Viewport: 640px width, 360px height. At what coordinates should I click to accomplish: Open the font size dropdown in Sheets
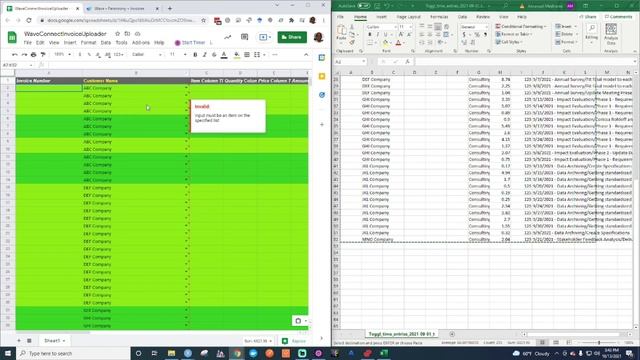pos(178,55)
